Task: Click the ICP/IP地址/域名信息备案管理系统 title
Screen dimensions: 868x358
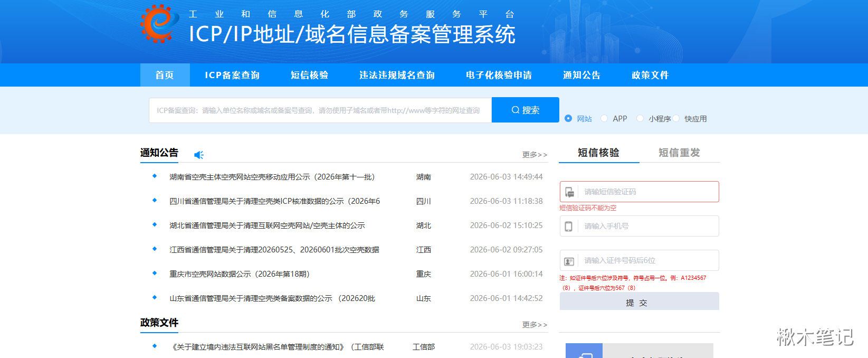Action: 352,34
